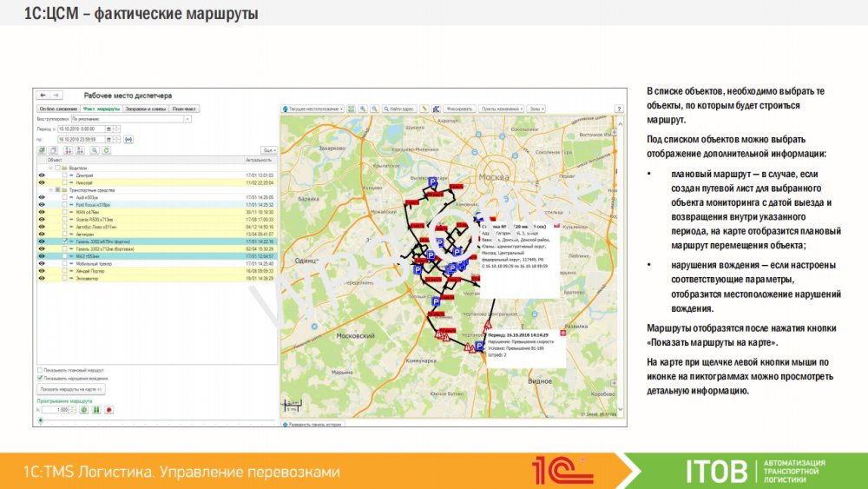Click the search magnifier above object list

(x=94, y=150)
